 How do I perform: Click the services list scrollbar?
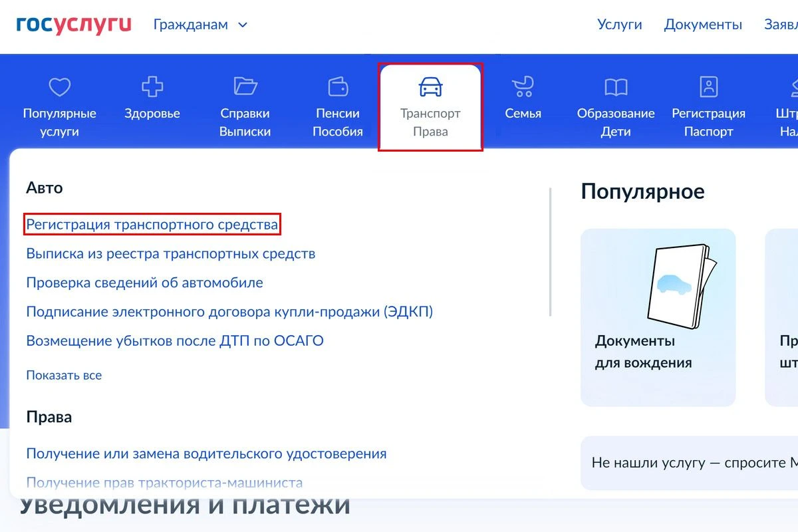tap(550, 251)
